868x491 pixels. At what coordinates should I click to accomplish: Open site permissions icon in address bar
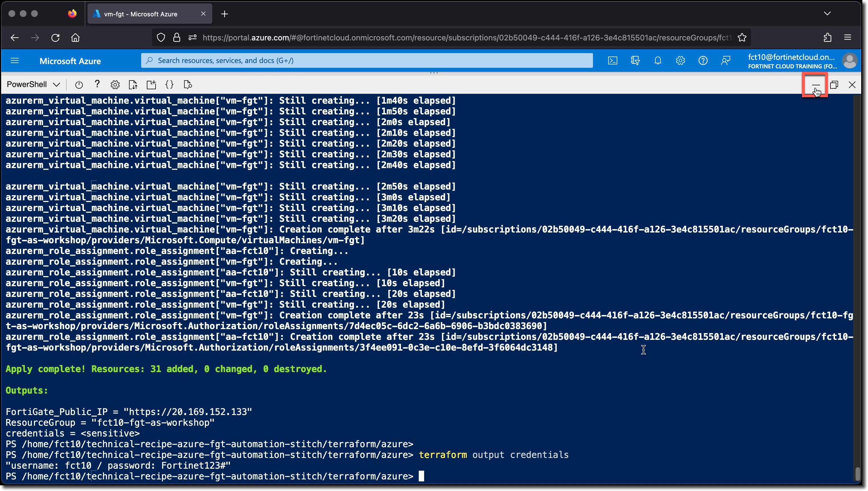[192, 37]
